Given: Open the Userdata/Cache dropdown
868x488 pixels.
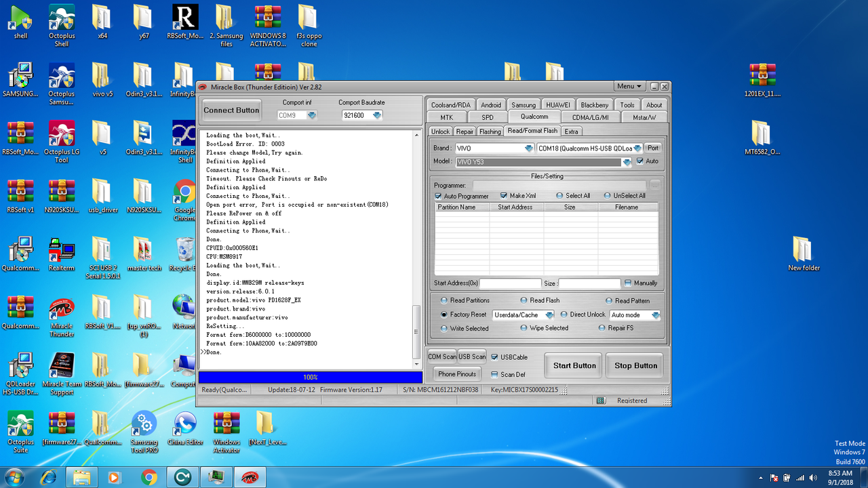Looking at the screenshot, I should pyautogui.click(x=549, y=315).
